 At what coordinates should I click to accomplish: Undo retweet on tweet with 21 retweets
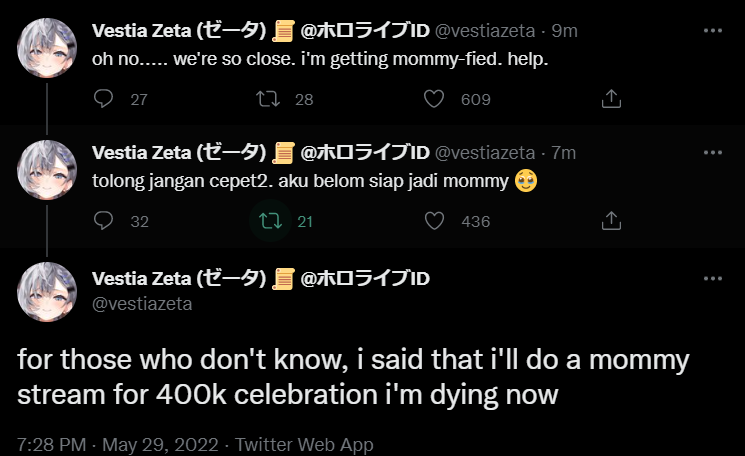(269, 221)
